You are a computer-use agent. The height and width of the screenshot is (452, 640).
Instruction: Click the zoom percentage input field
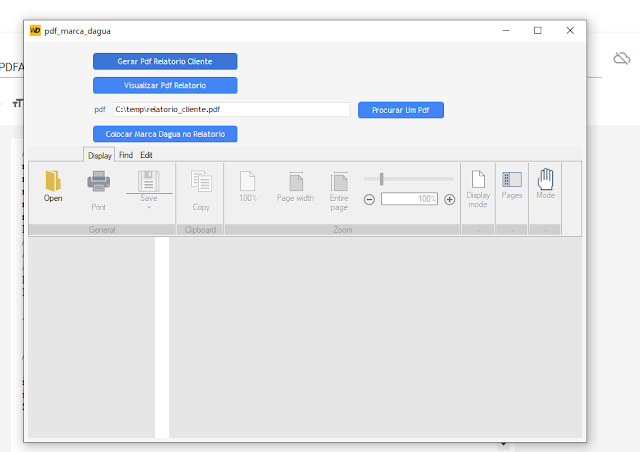(409, 199)
